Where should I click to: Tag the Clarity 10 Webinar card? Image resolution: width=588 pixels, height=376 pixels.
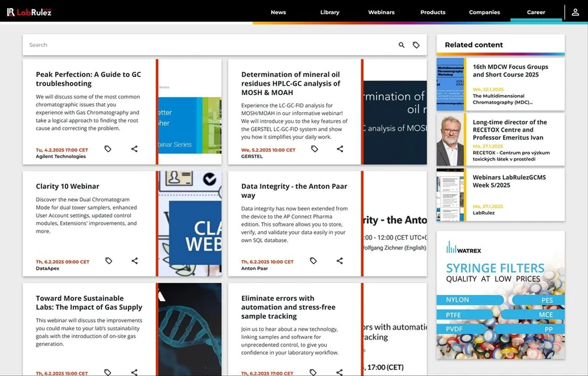[x=108, y=260]
